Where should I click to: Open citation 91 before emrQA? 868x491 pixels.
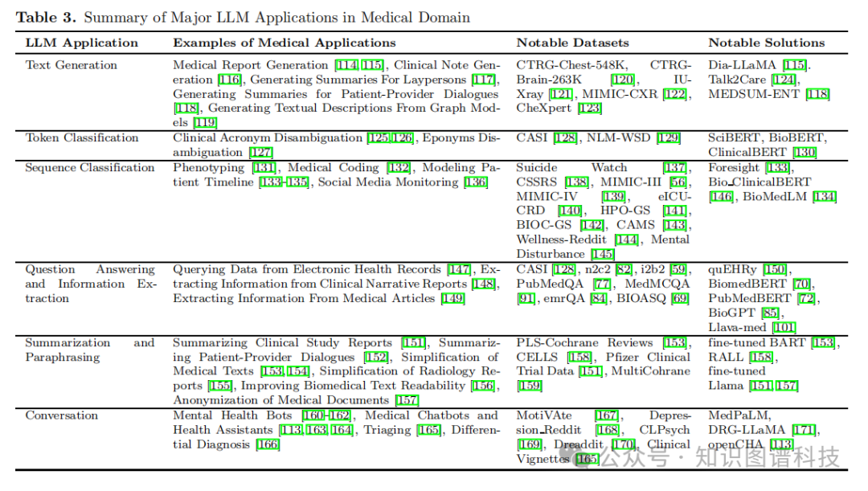(x=526, y=298)
